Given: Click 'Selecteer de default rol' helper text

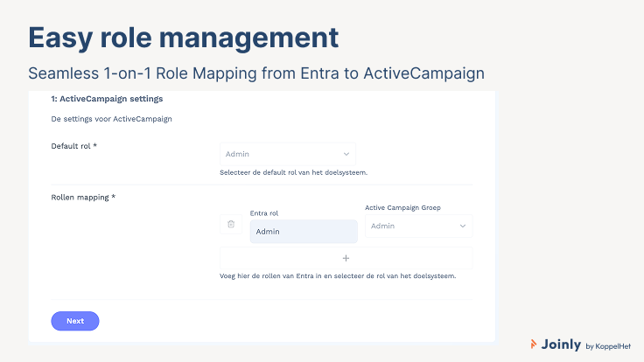Looking at the screenshot, I should point(294,172).
